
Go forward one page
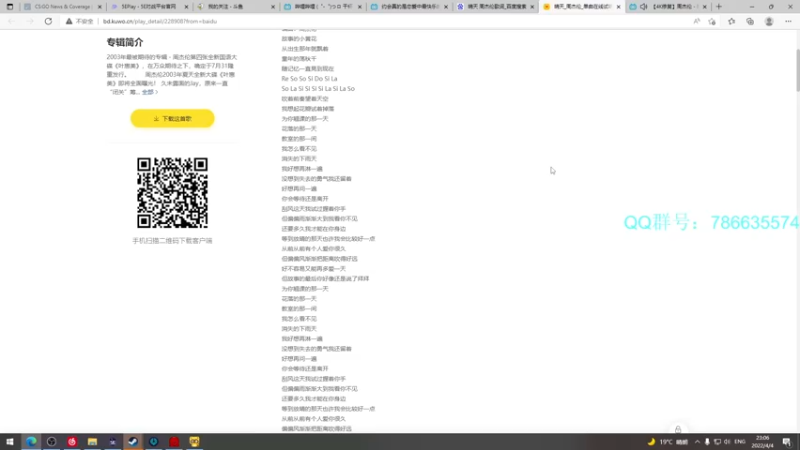tap(30, 21)
